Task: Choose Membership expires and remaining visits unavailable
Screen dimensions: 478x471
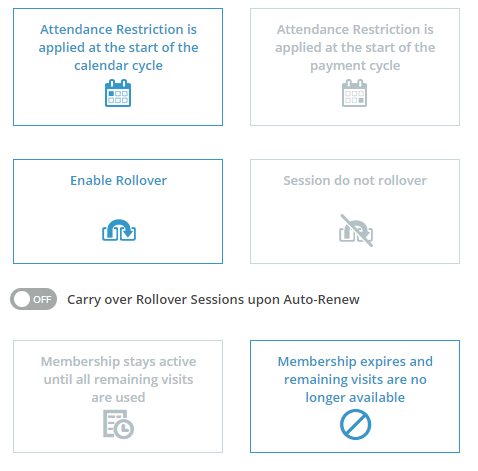Action: pos(355,396)
